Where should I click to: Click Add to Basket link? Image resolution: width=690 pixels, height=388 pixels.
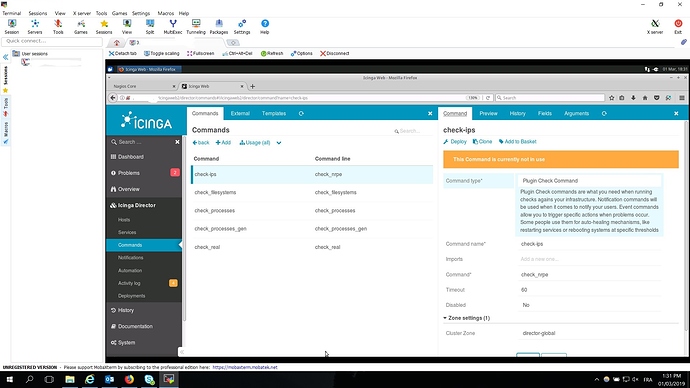point(518,142)
